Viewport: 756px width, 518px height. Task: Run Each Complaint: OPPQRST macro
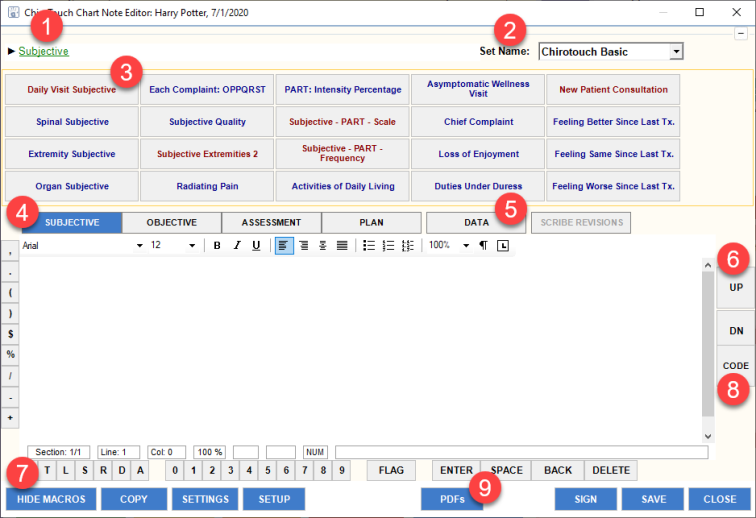(x=207, y=90)
